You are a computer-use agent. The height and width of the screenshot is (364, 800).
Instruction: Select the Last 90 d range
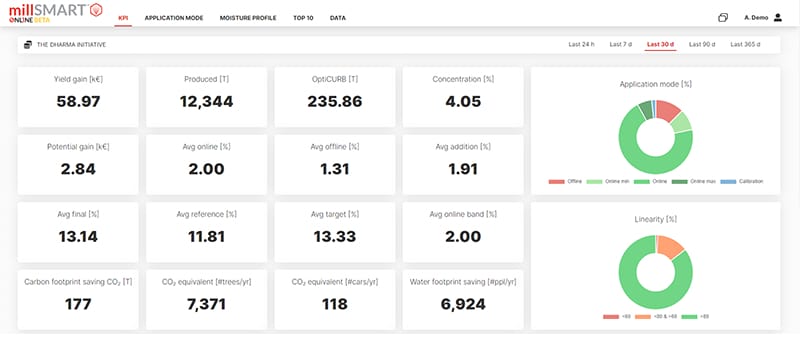[x=702, y=44]
